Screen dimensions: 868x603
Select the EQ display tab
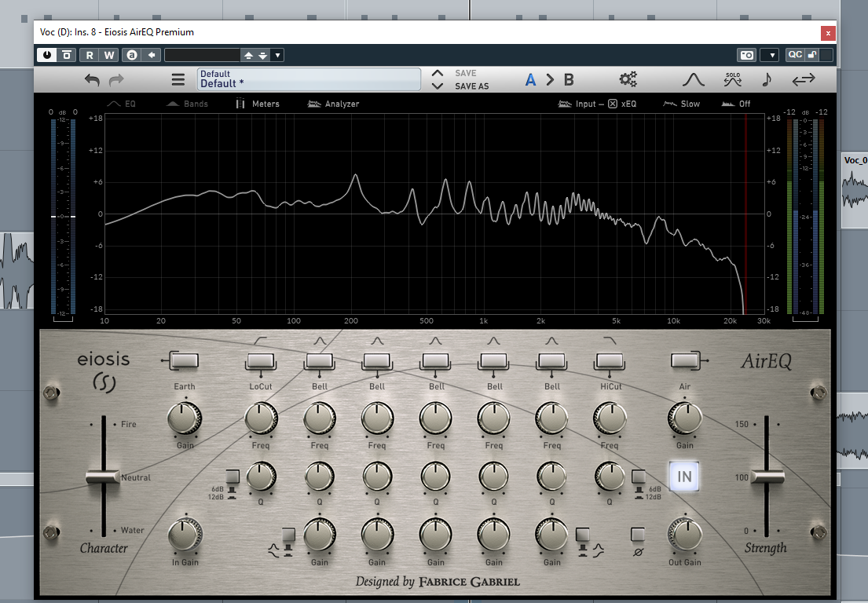point(122,104)
